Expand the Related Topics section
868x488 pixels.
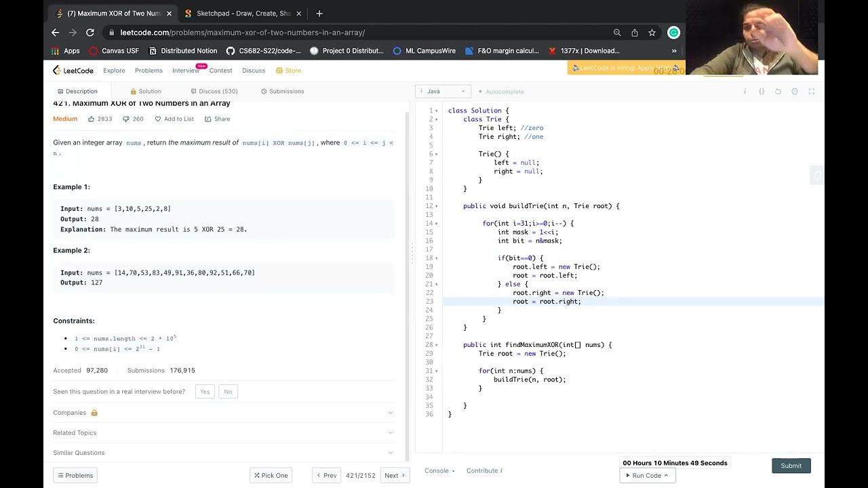[x=223, y=432]
